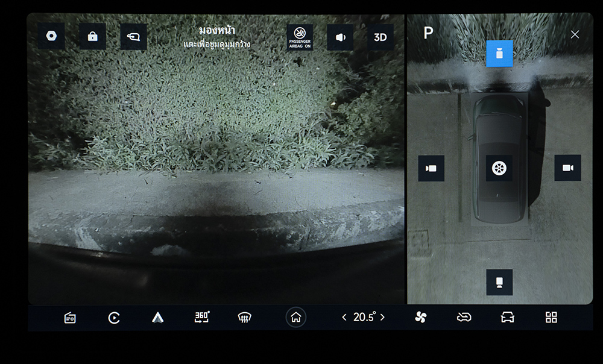Open the media player shortcut
The image size is (603, 364).
(x=114, y=318)
